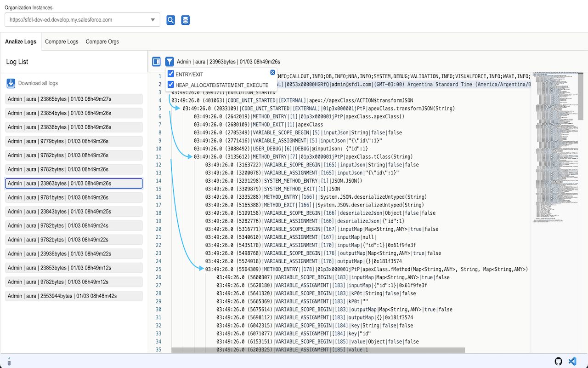This screenshot has height=368, width=588.
Task: Click the USER_DEBUG line in the log
Action: 281,149
